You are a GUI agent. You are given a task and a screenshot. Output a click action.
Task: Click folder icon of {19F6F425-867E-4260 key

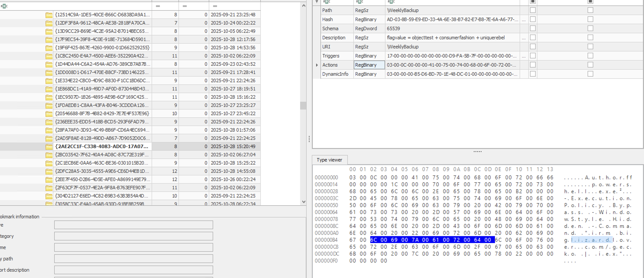tap(49, 47)
